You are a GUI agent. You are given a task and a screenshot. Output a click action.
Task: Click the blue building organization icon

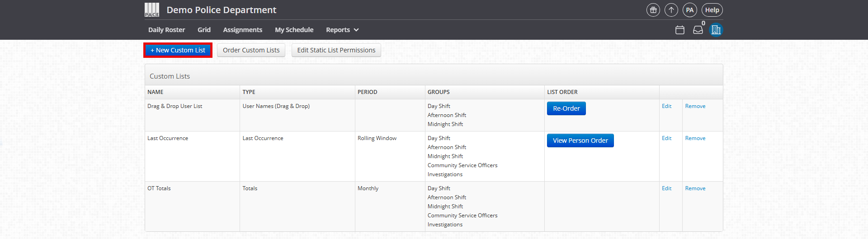tap(716, 30)
